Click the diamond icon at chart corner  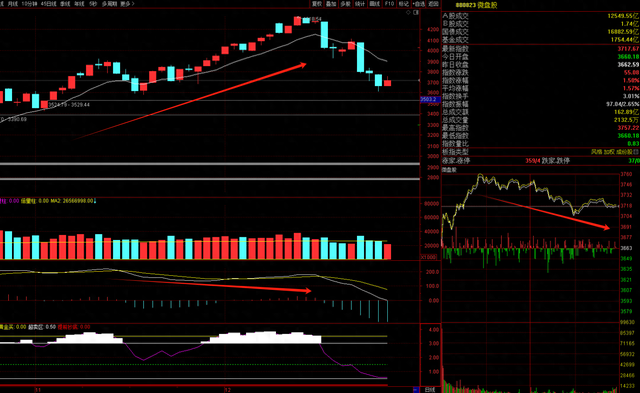[x=409, y=13]
